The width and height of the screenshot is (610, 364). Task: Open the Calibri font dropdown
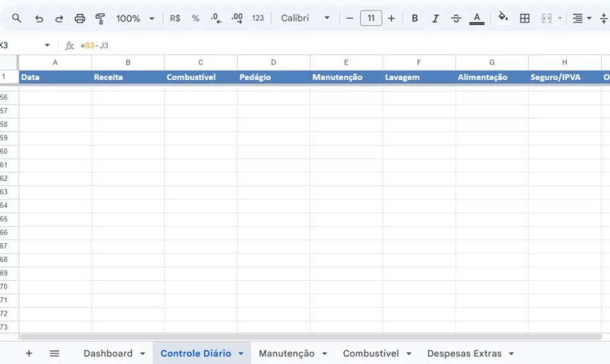coord(306,18)
